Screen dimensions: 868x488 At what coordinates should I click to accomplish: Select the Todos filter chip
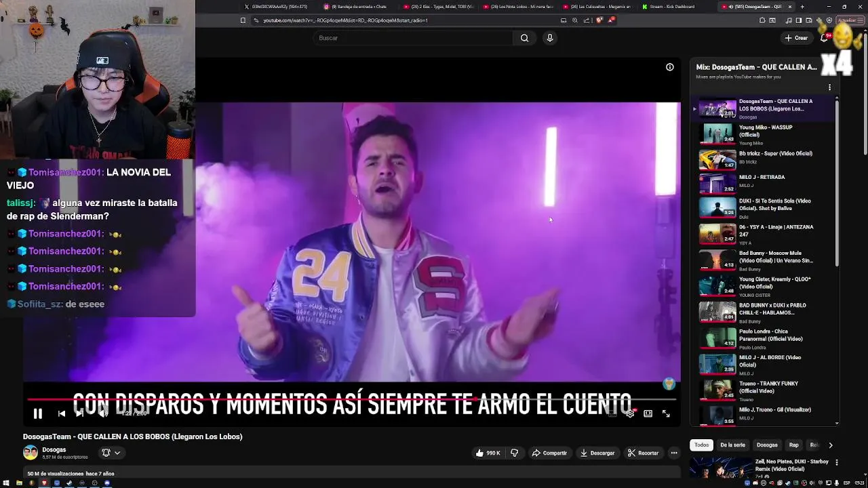pyautogui.click(x=702, y=445)
